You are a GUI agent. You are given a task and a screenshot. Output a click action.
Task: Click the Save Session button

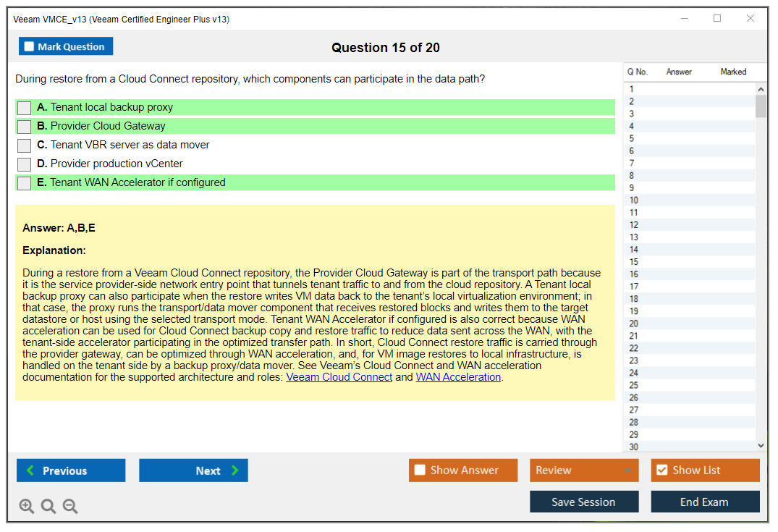click(584, 502)
